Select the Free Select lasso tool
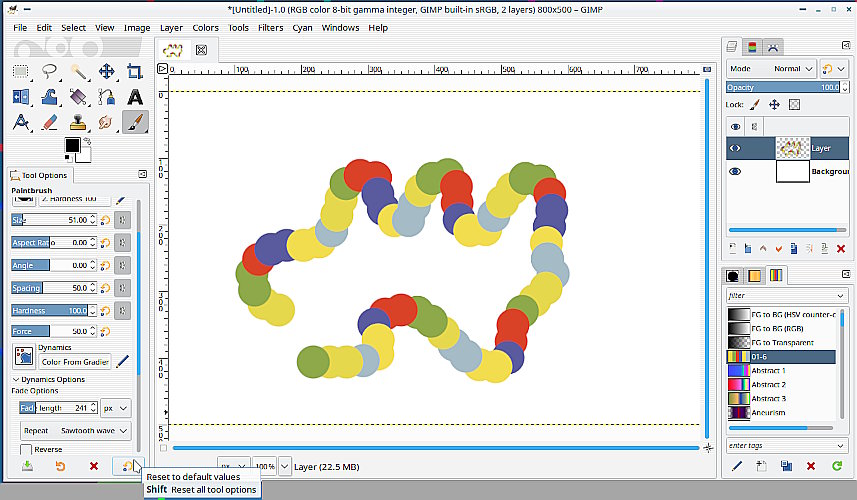The image size is (857, 500). [x=50, y=71]
